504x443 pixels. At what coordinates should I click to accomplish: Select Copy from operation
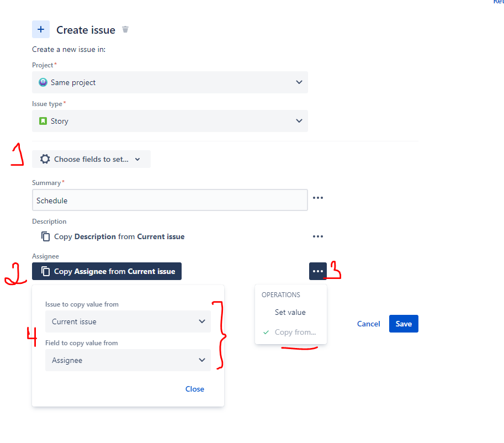coord(291,333)
